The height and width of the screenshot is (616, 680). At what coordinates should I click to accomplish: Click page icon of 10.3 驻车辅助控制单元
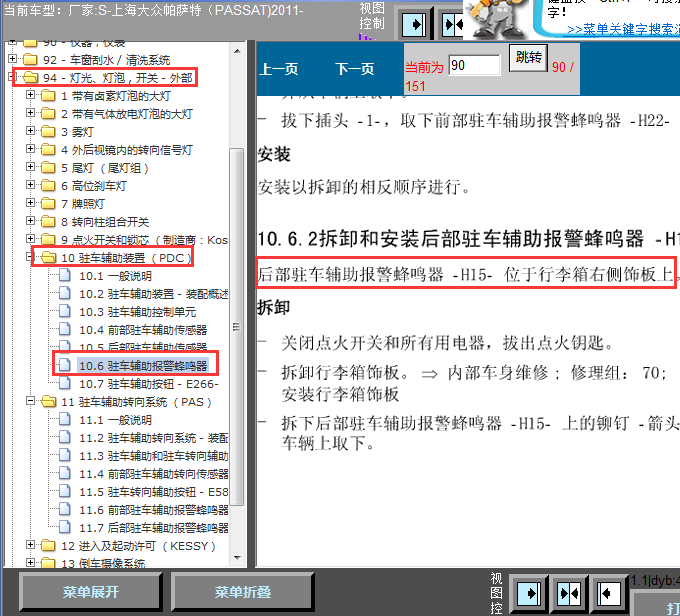65,311
